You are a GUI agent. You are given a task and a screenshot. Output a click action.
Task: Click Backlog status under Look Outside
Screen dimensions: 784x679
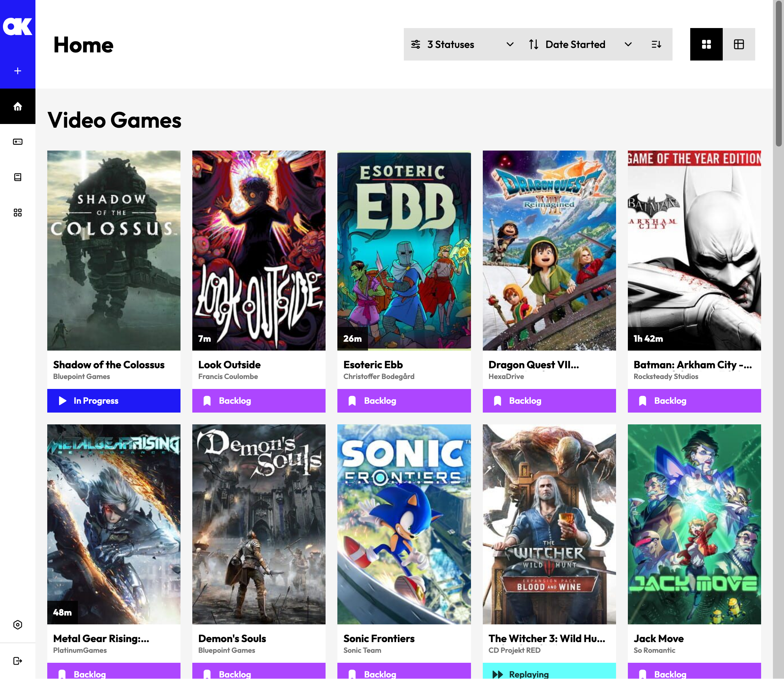[258, 400]
